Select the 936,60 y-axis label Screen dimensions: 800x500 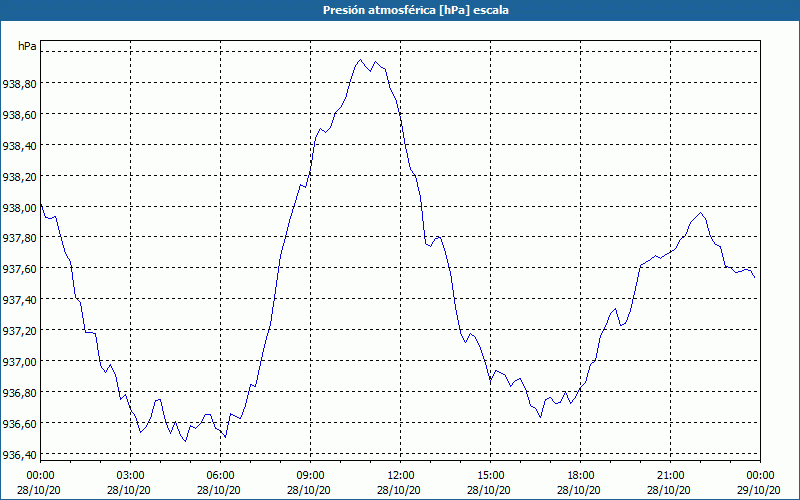[19, 424]
